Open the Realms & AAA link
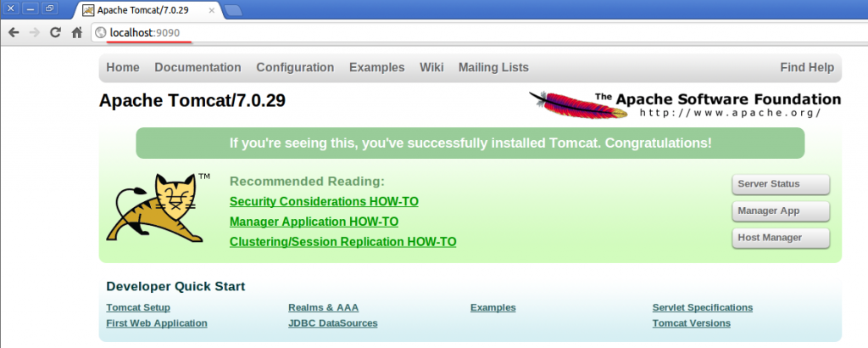Image resolution: width=868 pixels, height=348 pixels. point(323,307)
